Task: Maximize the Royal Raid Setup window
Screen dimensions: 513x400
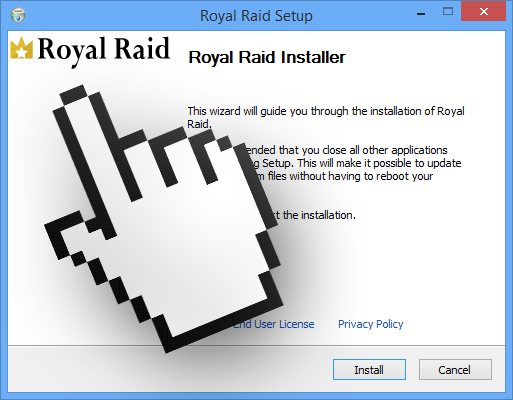Action: (448, 12)
